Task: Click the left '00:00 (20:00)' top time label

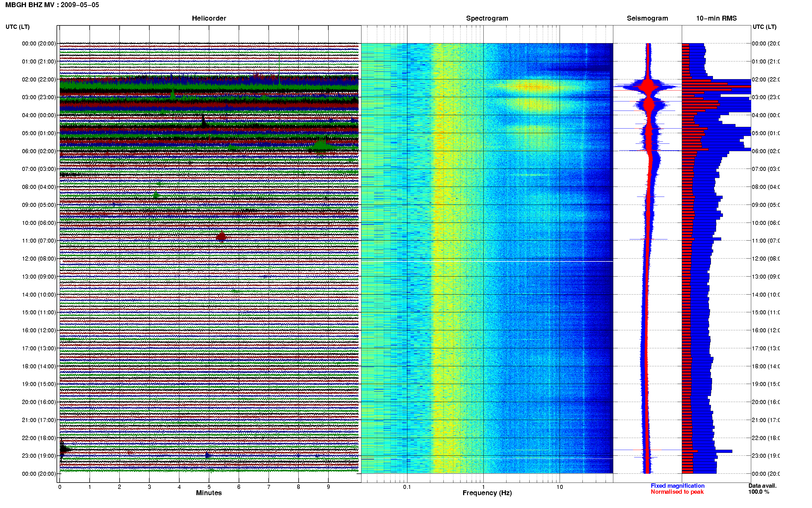Action: (39, 43)
